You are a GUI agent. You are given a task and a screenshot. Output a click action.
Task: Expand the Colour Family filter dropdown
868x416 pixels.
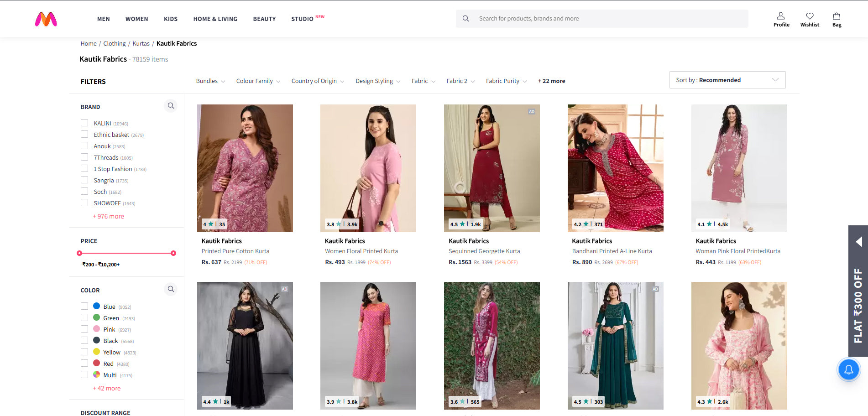[x=258, y=81]
